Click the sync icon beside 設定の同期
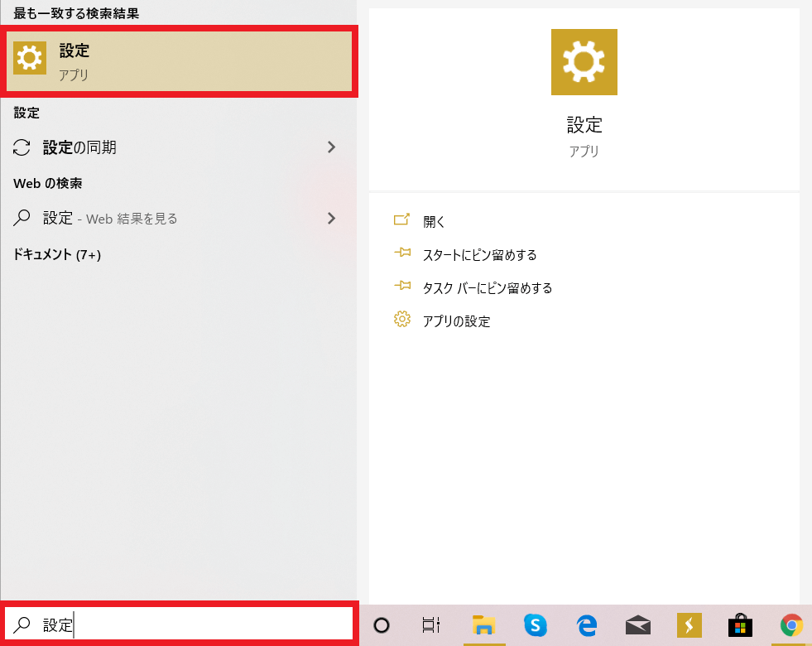 [x=22, y=147]
